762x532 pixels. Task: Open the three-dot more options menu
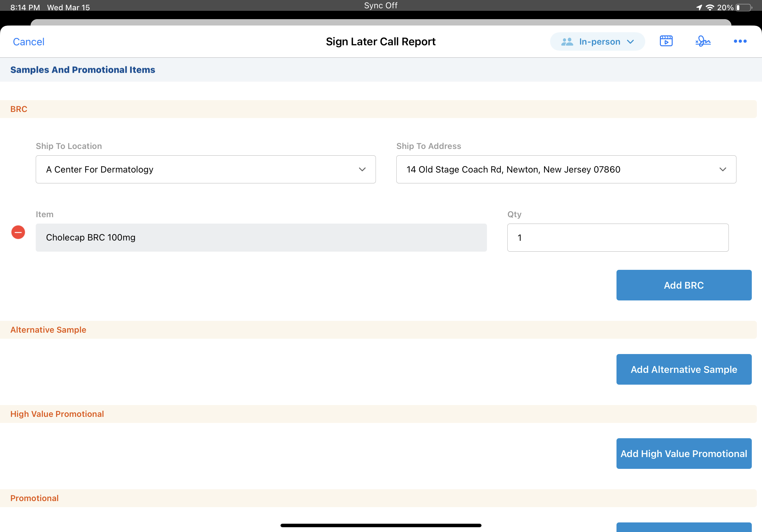click(740, 41)
